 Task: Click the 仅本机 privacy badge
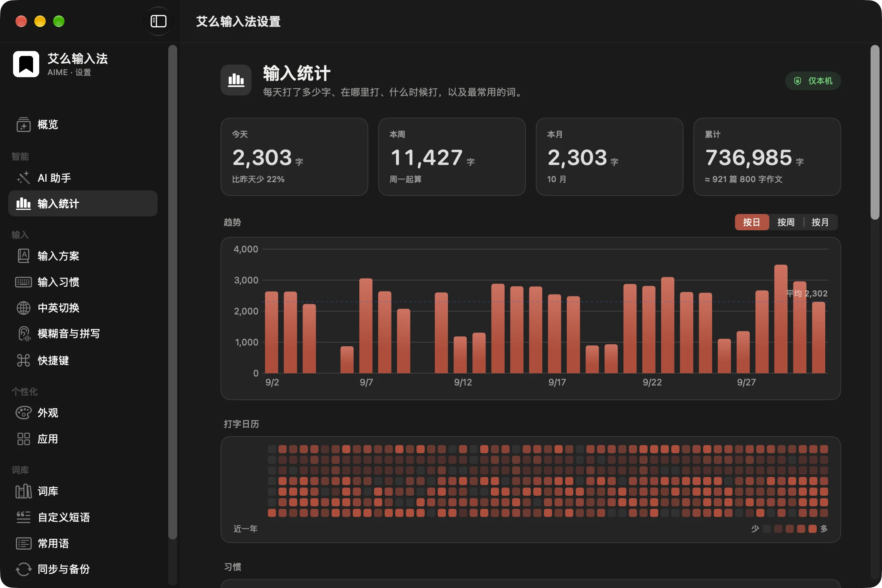[x=813, y=81]
